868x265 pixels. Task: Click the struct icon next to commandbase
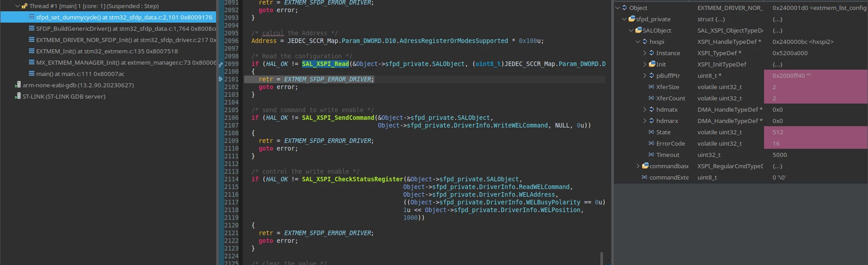tap(646, 166)
